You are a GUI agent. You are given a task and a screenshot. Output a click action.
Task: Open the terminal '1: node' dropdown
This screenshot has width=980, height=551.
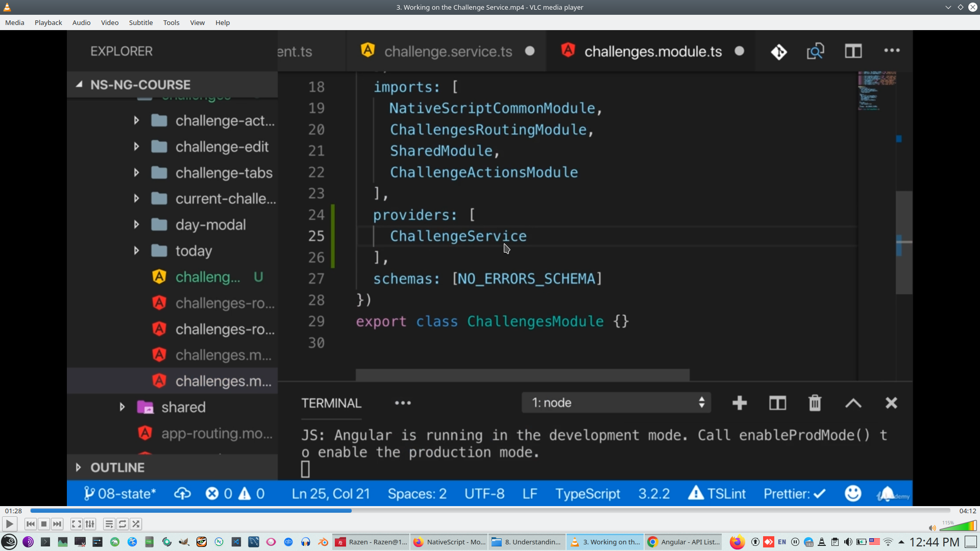point(616,403)
